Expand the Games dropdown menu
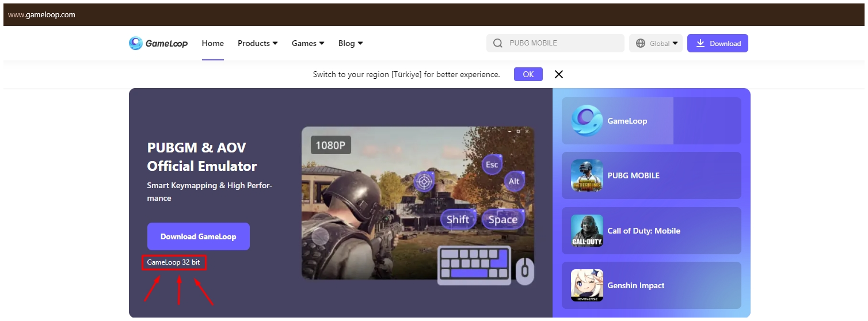 click(308, 43)
